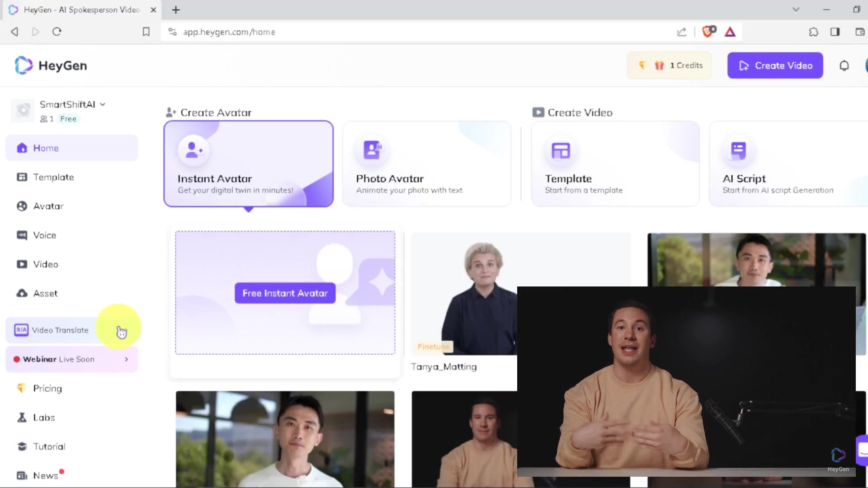Toggle the browser sidebar panel icon
The width and height of the screenshot is (868, 488).
(x=835, y=32)
